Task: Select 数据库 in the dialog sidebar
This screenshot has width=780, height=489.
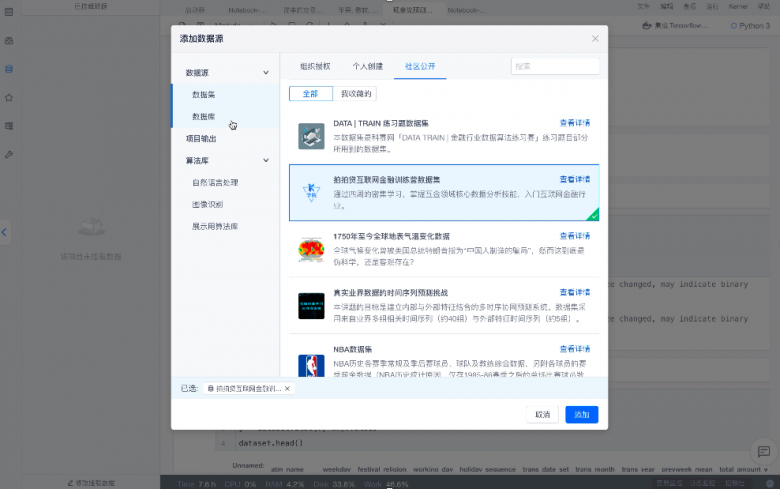Action: pos(225,116)
